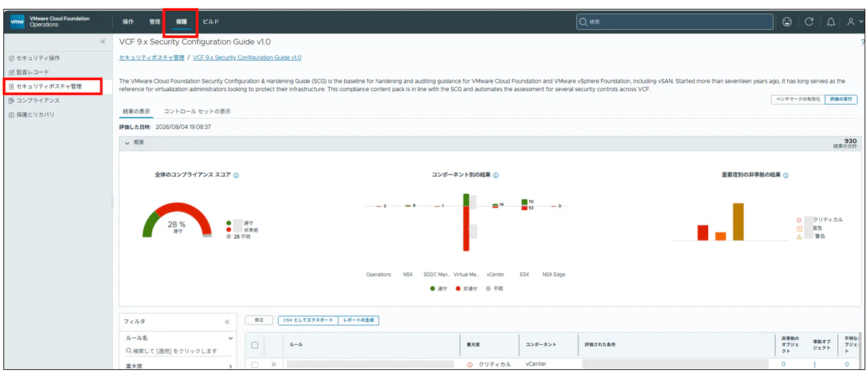Click the 保護とリカバリ sidebar icon
Viewport: 868px width, 374px height.
pyautogui.click(x=11, y=115)
